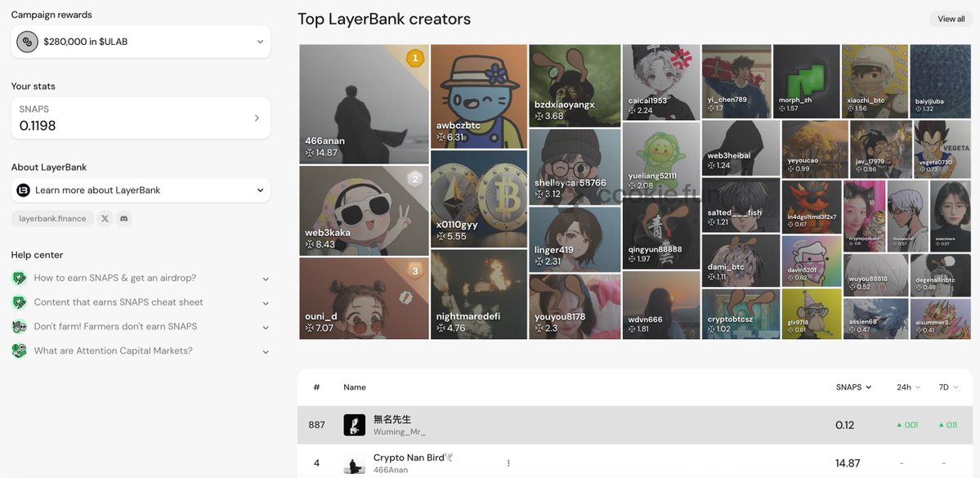Click the icon beside 'How to earn SNAPS'
This screenshot has height=478, width=980.
(x=20, y=278)
